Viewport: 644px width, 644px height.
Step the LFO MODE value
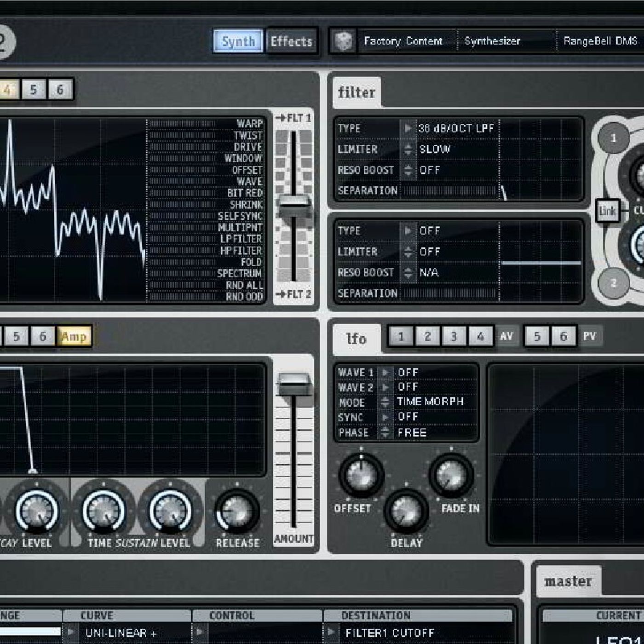[385, 402]
